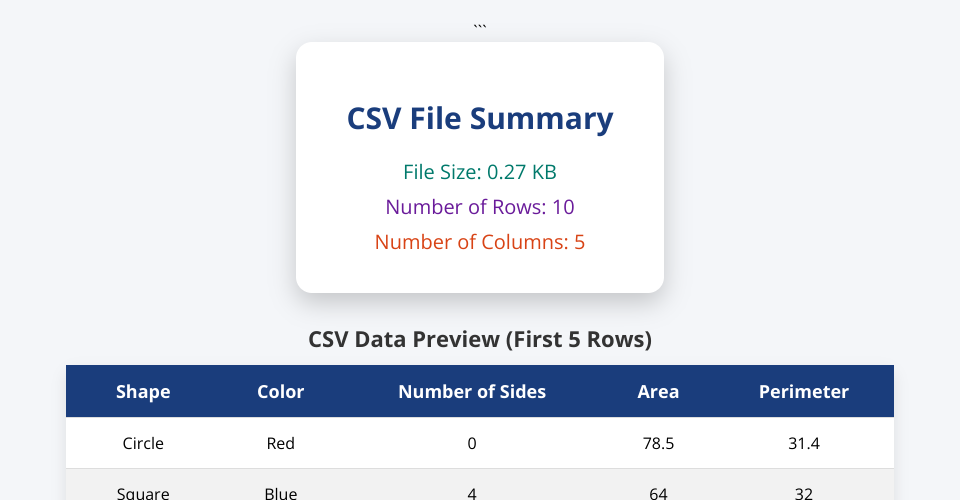960x500 pixels.
Task: Click the stray backticks above the summary card
Action: coord(480,25)
